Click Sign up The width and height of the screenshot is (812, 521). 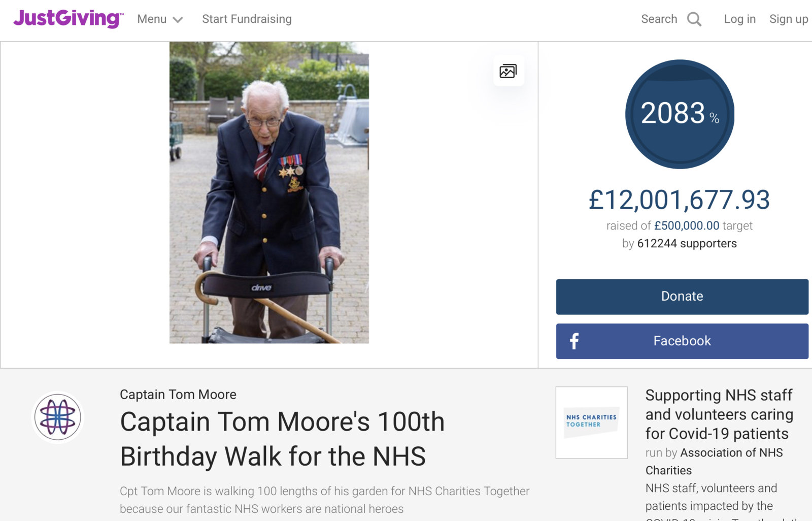[788, 19]
